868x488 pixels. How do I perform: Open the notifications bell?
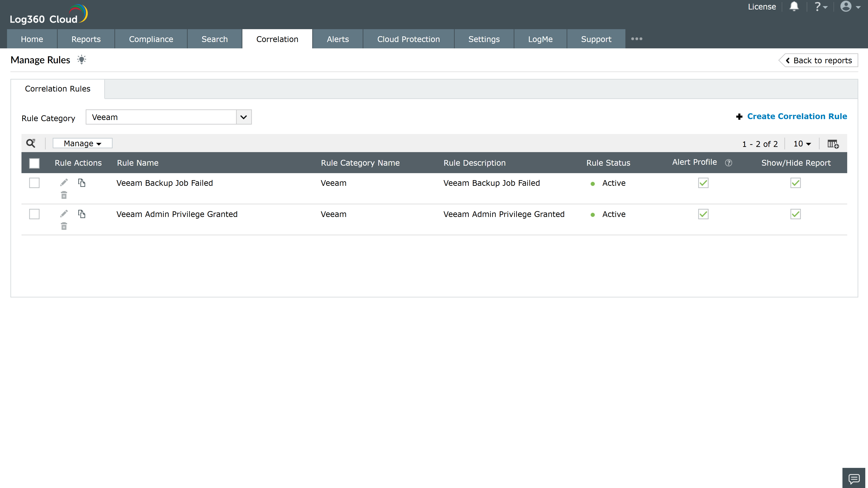794,6
